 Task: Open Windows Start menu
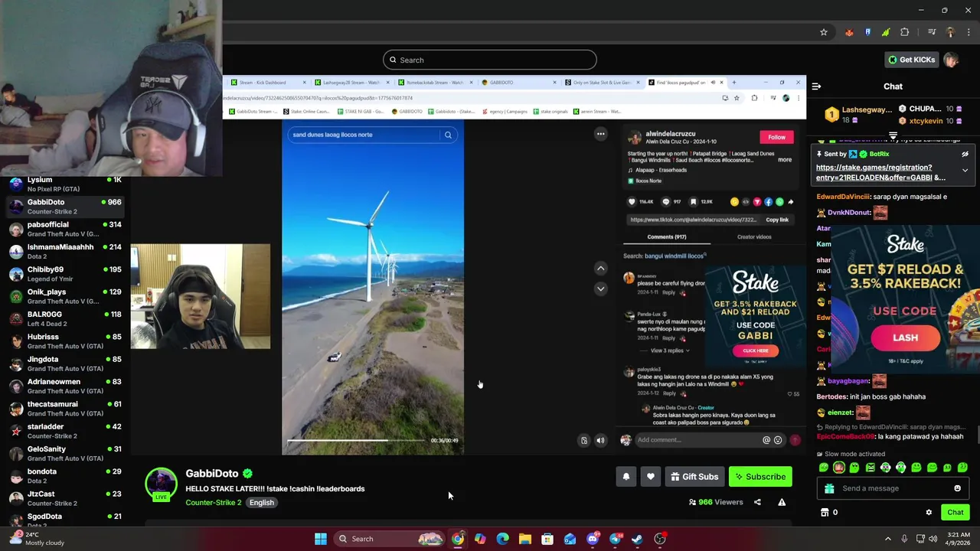321,539
